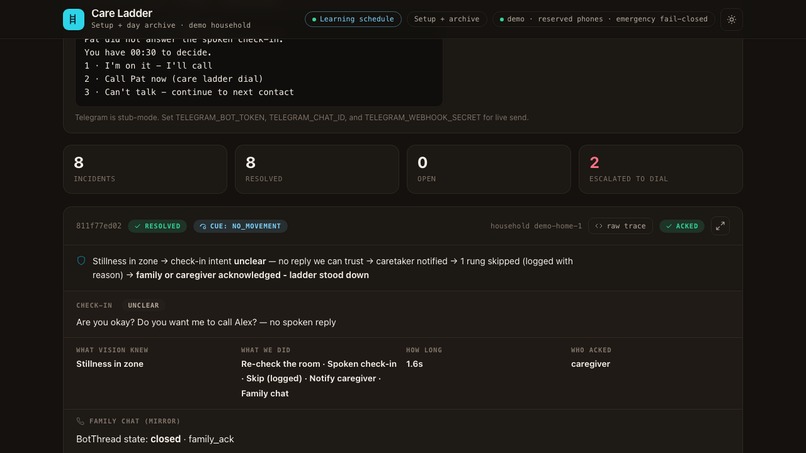Click the phone icon next to Family Chat
This screenshot has width=806, height=453.
coord(80,421)
